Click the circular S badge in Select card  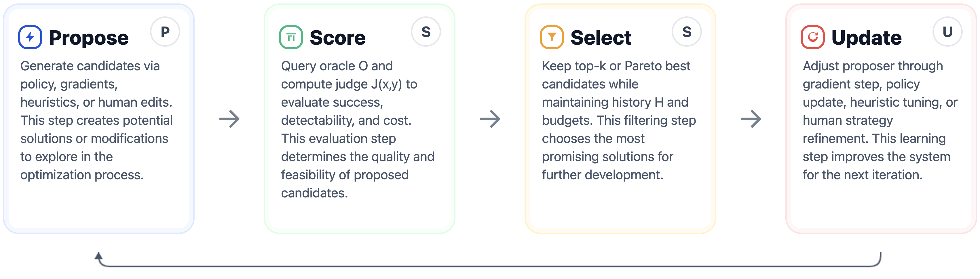687,32
